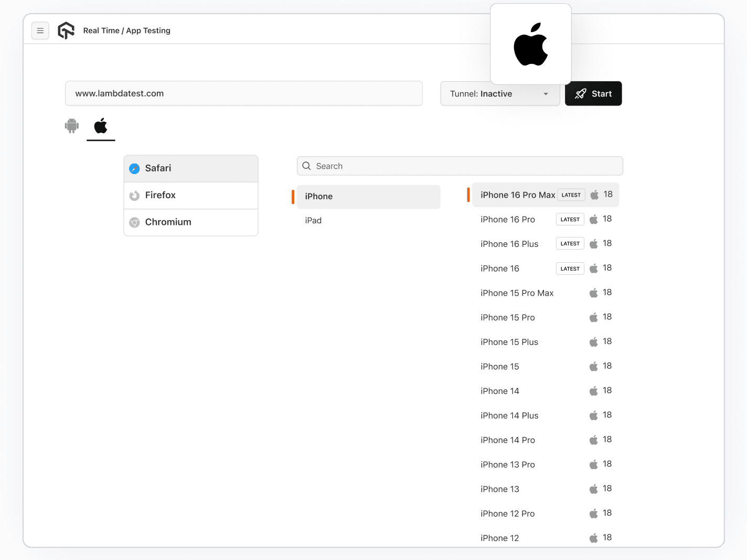Click the URL input showing www.lambdatest.com
The width and height of the screenshot is (747, 560).
(243, 93)
